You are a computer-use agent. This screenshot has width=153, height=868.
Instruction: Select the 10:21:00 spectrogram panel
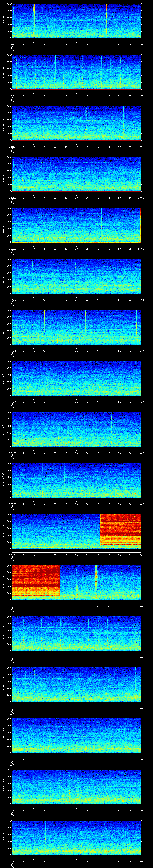[x=76, y=276]
